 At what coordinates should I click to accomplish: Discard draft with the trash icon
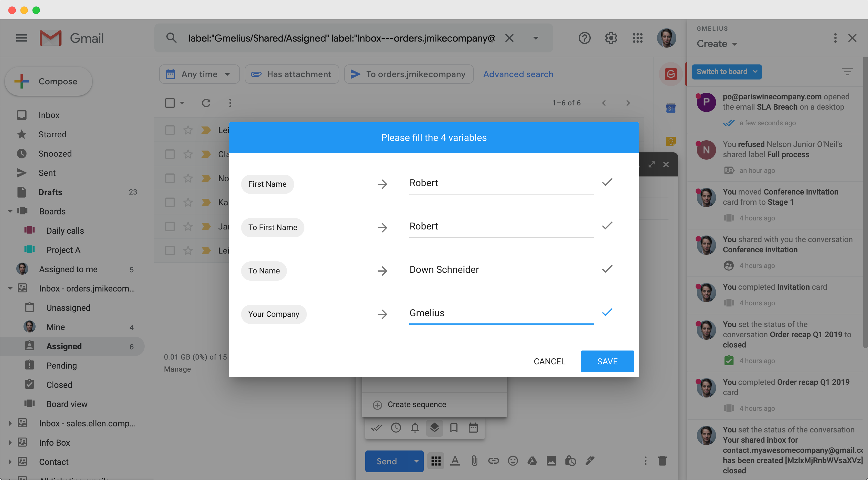(662, 461)
